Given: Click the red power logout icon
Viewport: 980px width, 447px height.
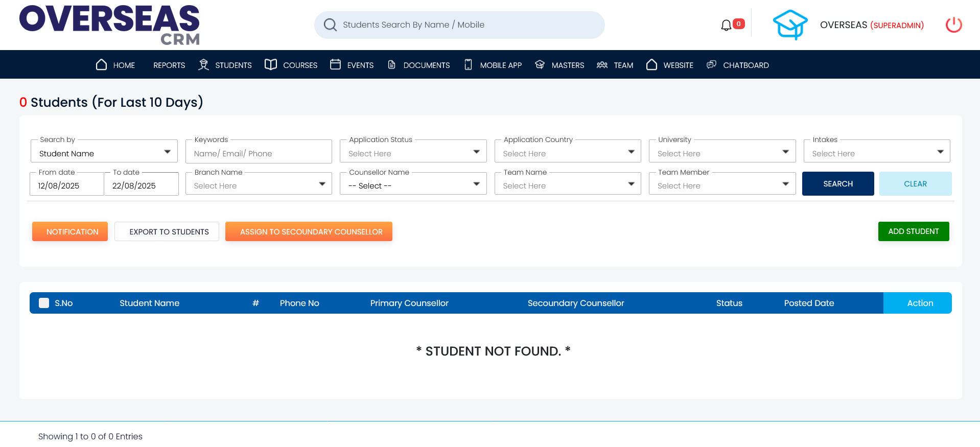Looking at the screenshot, I should click(x=953, y=25).
